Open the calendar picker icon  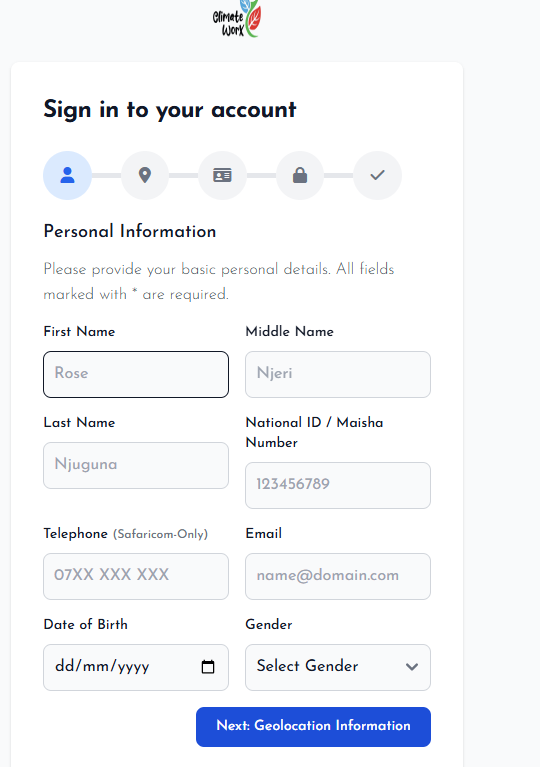pyautogui.click(x=208, y=667)
